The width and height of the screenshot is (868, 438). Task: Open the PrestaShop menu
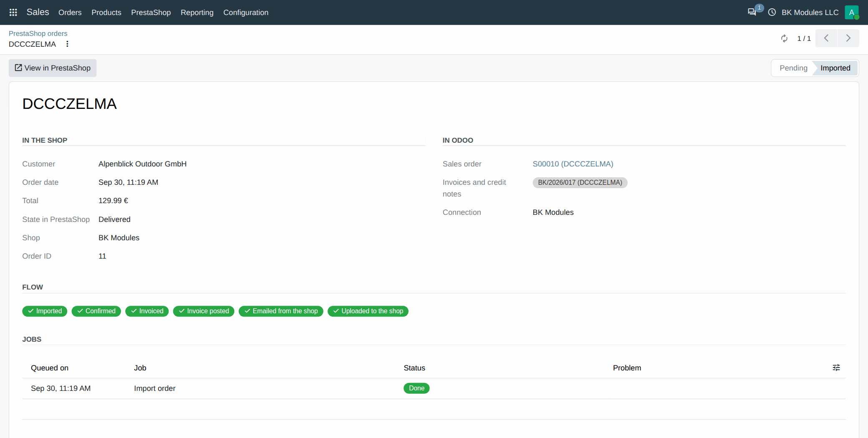pos(151,13)
